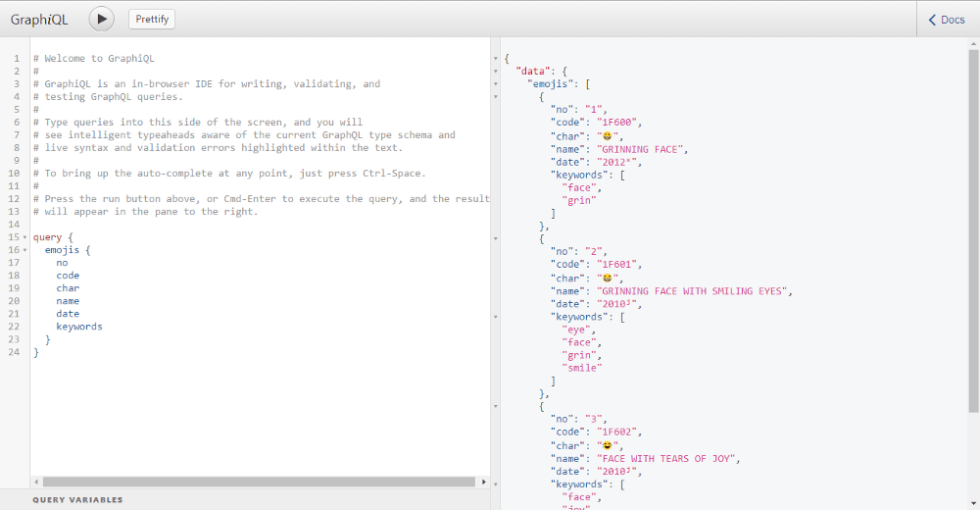Click the Prettify button

(x=152, y=19)
